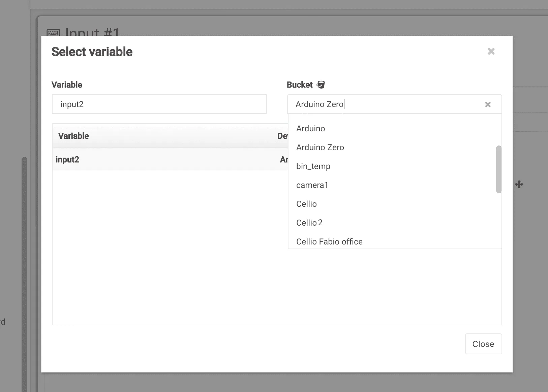Choose bin_temp from the bucket suggestions
The width and height of the screenshot is (548, 392).
[313, 166]
